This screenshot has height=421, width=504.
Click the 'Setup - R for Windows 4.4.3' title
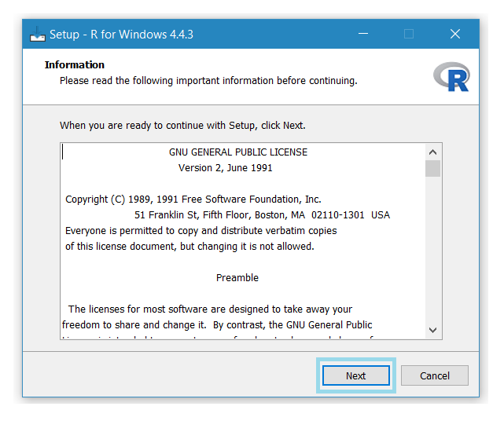click(122, 35)
